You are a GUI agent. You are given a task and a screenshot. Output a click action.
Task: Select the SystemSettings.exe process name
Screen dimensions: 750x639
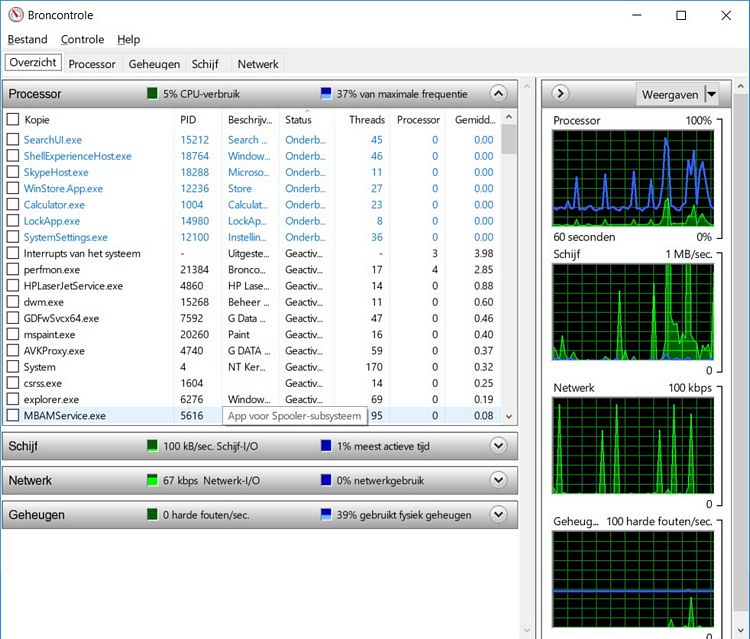click(66, 237)
